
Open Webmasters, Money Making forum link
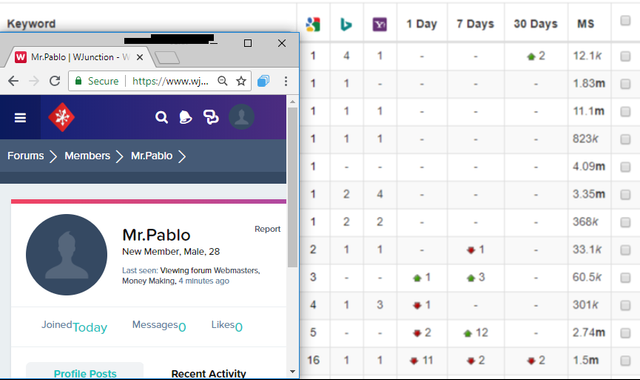pyautogui.click(x=191, y=276)
